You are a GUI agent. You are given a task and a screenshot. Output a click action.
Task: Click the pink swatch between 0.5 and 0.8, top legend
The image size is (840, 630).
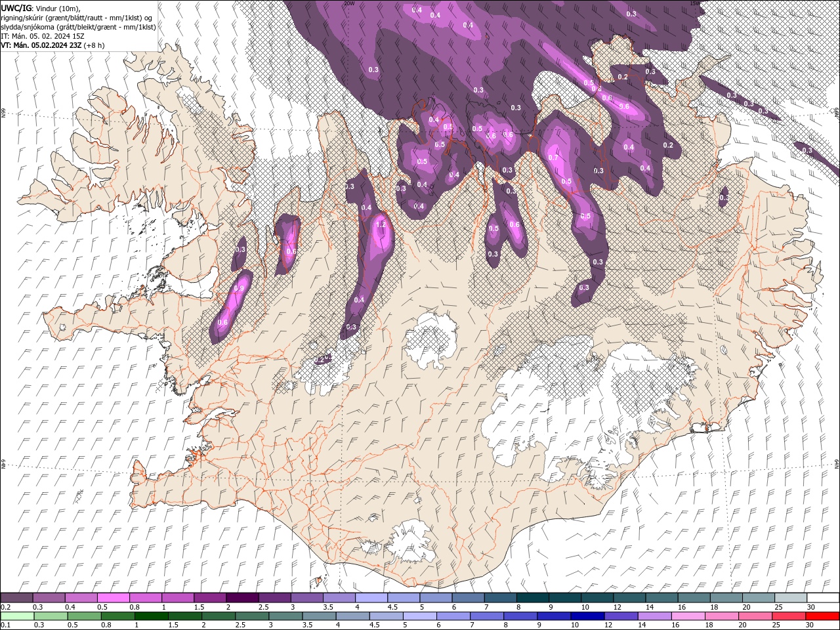click(x=113, y=598)
